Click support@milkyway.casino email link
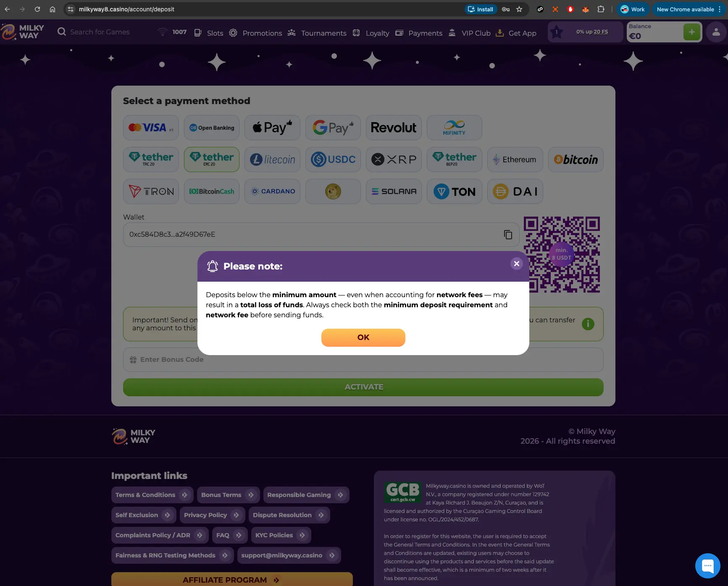The width and height of the screenshot is (728, 586). (289, 555)
